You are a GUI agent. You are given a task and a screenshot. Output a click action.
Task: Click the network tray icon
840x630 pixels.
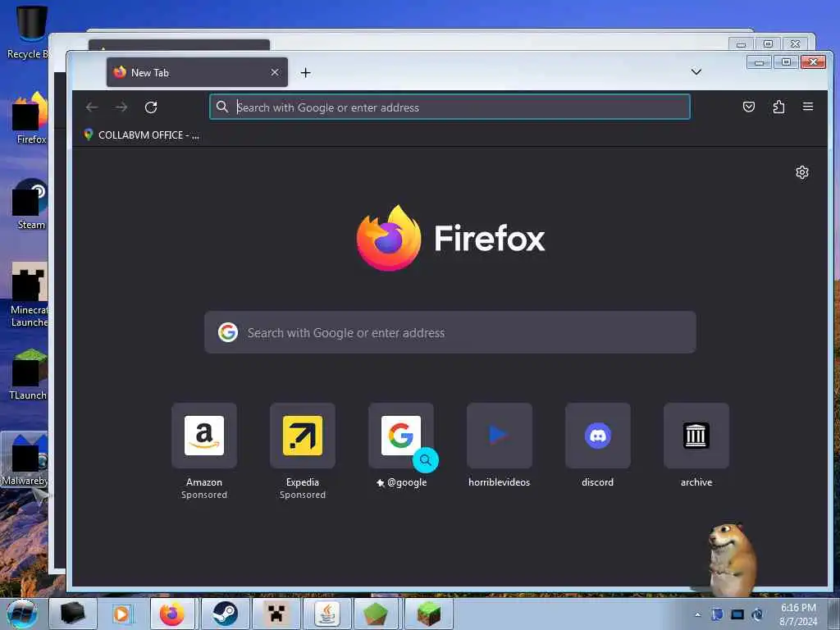737,614
